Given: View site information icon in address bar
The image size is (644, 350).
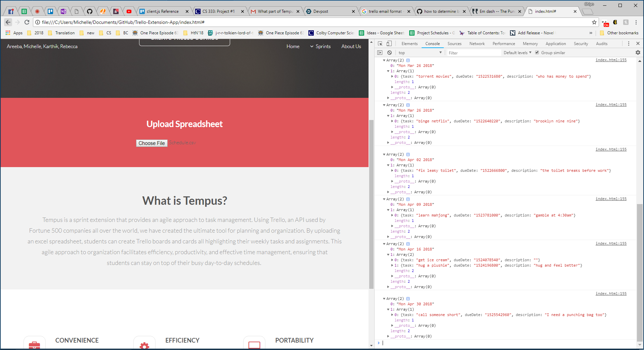Looking at the screenshot, I should click(x=38, y=22).
